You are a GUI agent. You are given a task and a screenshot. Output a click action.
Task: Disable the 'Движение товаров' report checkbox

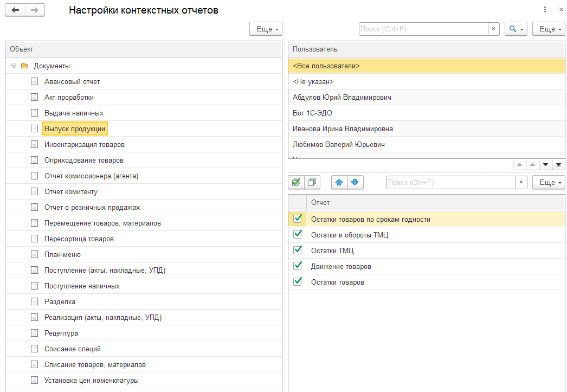pos(297,266)
